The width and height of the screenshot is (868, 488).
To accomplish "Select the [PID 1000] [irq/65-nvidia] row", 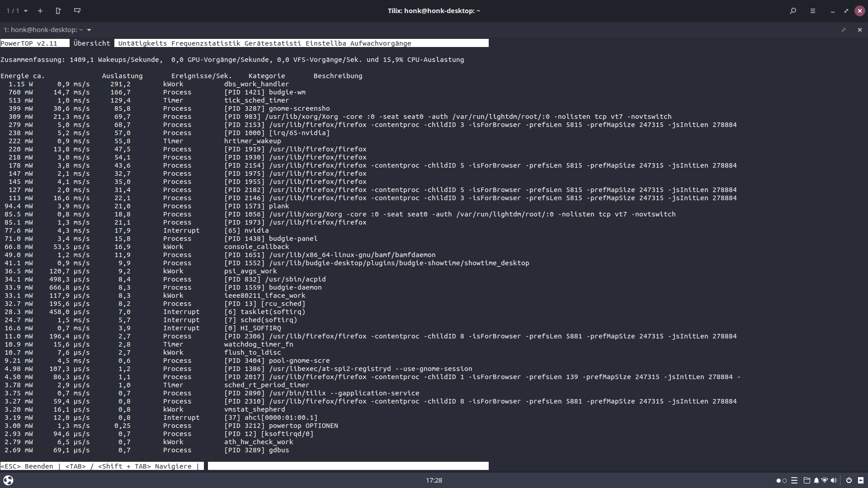I will (165, 133).
